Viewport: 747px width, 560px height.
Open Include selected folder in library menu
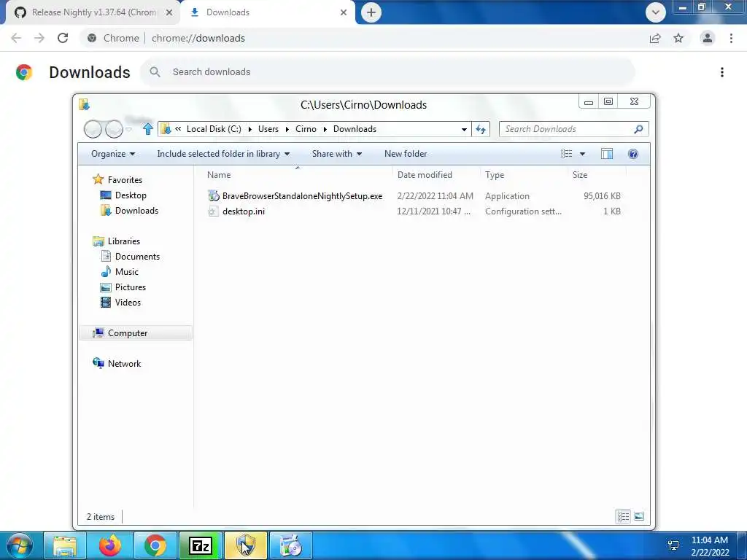tap(223, 154)
